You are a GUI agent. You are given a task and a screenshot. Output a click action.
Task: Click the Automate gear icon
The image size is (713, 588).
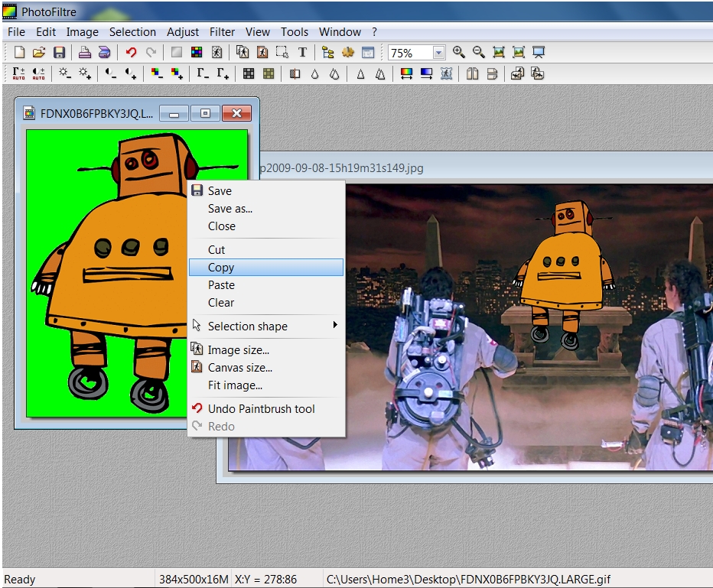(x=348, y=52)
